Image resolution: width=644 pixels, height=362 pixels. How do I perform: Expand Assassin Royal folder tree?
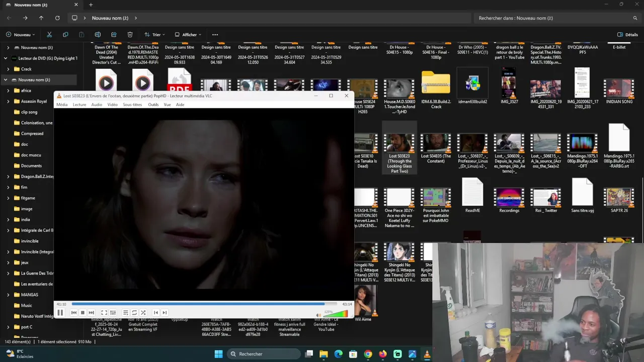8,101
